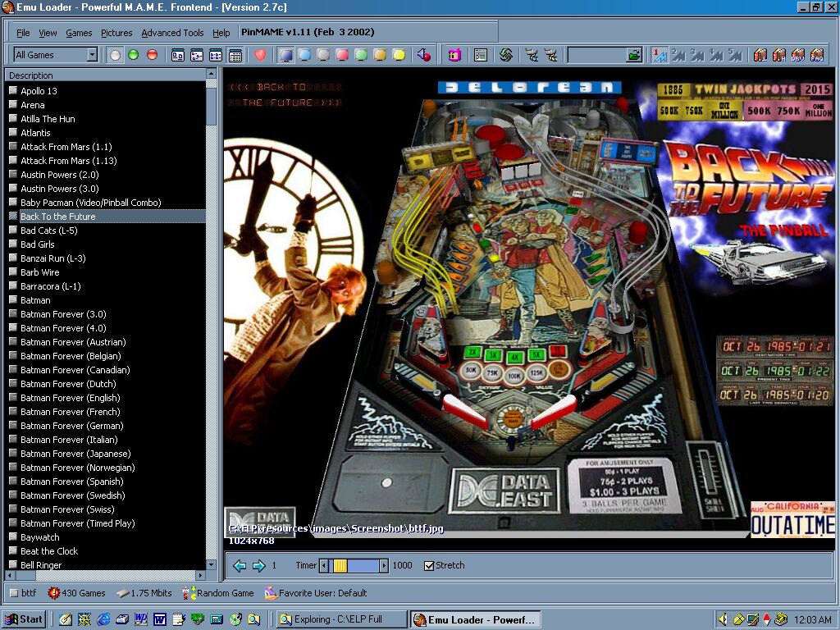The height and width of the screenshot is (630, 840).
Task: Click the next picture right arrow
Action: click(x=258, y=566)
